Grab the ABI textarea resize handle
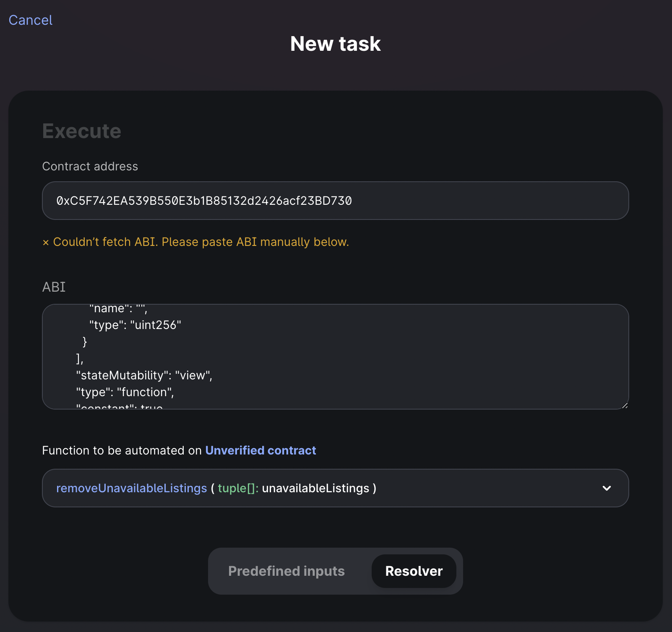 pos(625,405)
